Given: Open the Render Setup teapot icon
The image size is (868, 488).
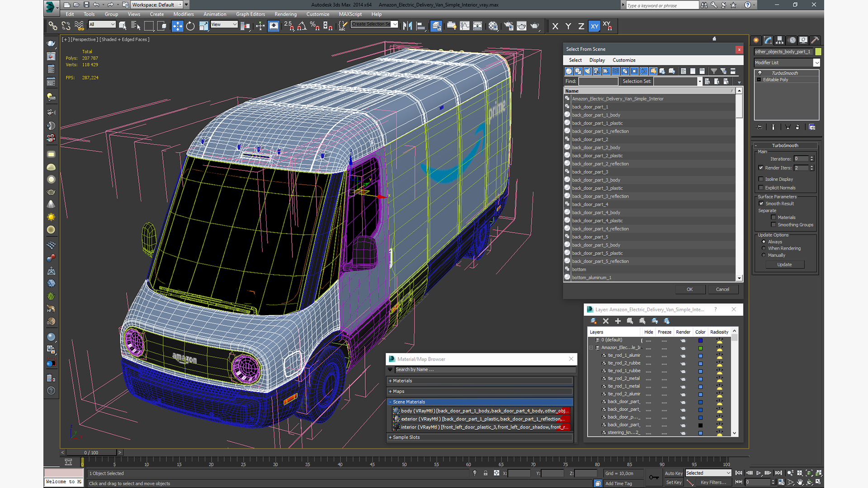Looking at the screenshot, I should click(509, 26).
